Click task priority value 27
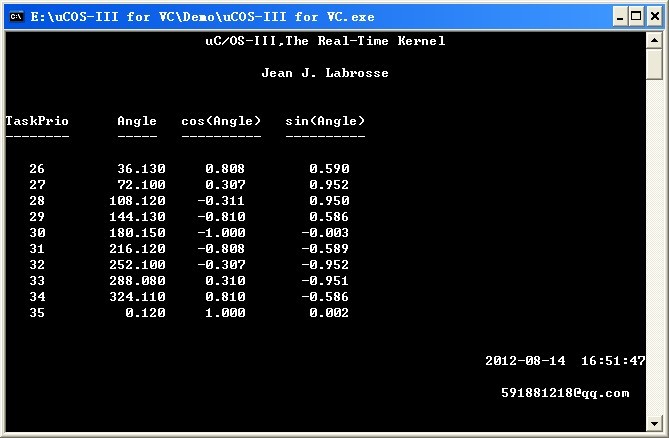The image size is (669, 438). pos(37,185)
